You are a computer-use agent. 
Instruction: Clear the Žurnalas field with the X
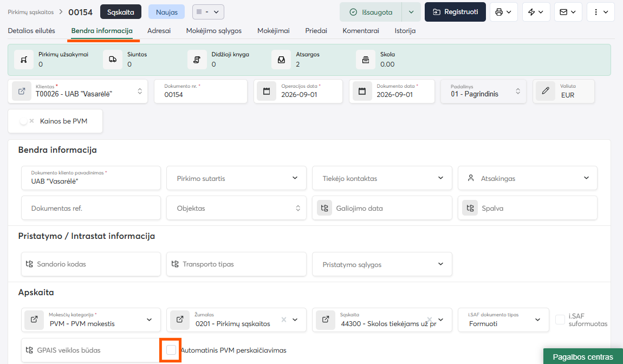click(284, 320)
